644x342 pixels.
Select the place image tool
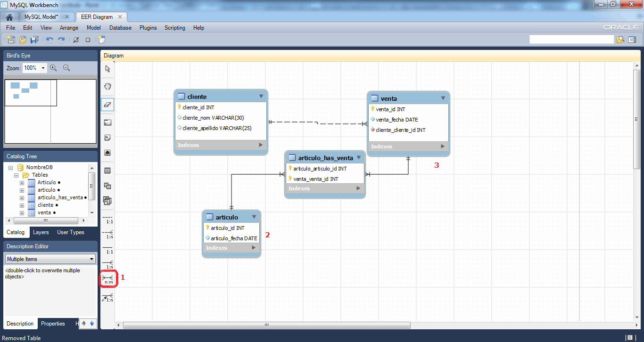pos(107,153)
